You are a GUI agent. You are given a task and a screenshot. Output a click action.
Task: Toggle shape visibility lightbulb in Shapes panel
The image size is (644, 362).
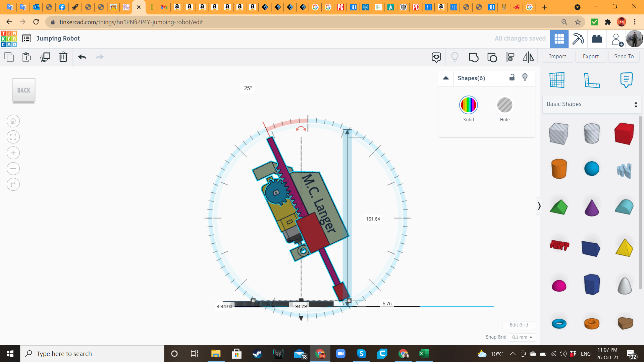[x=525, y=77]
